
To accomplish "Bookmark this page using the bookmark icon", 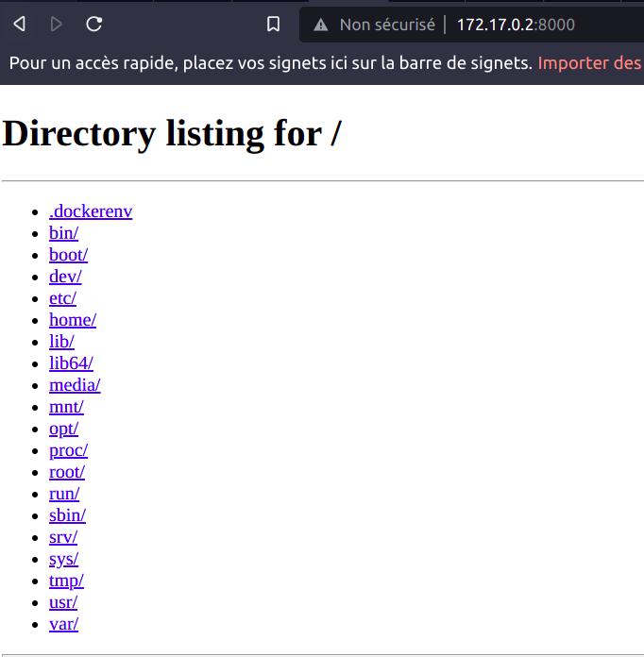I will (x=273, y=25).
